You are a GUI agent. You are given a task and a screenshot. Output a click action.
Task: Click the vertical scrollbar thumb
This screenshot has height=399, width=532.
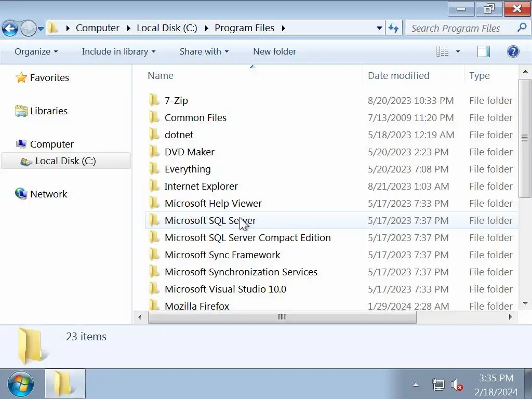[x=525, y=138]
